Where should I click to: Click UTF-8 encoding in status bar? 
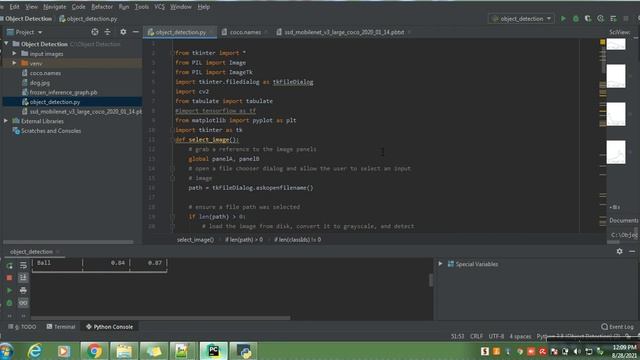coord(496,336)
